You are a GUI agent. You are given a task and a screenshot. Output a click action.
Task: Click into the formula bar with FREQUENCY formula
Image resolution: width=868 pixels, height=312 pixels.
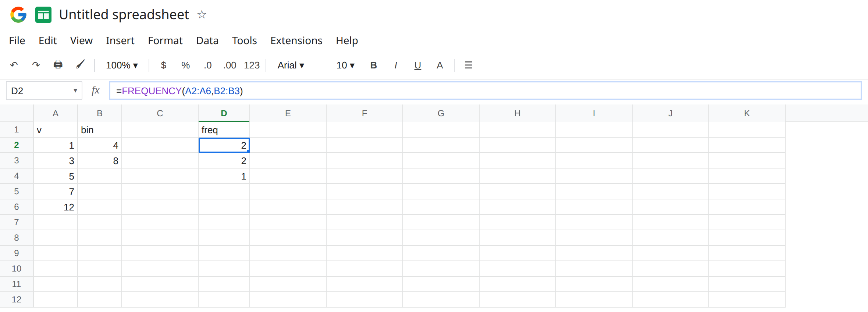point(485,91)
